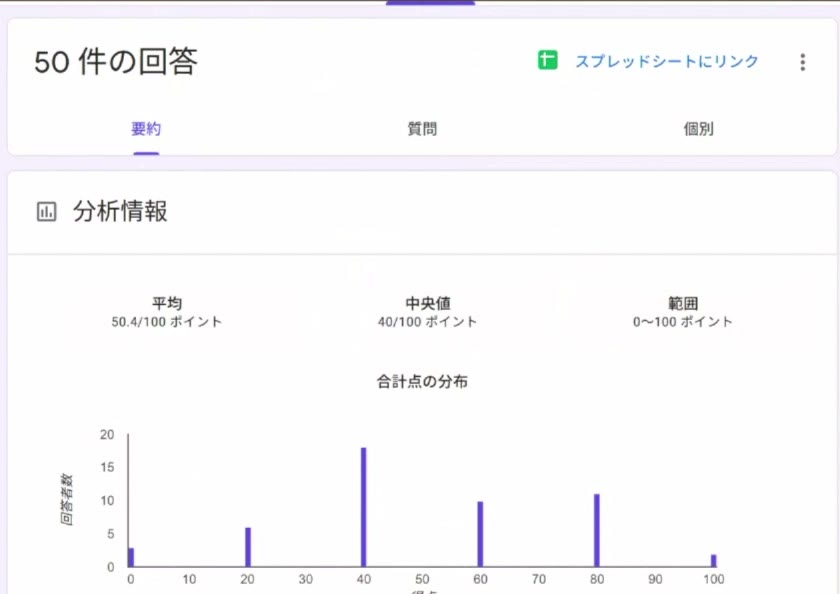Click the 0〜100 ポイント range value
The height and width of the screenshot is (594, 840).
coord(683,321)
